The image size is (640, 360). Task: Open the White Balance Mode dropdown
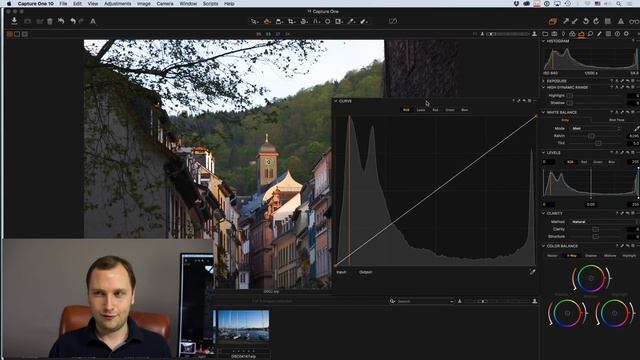tap(596, 128)
